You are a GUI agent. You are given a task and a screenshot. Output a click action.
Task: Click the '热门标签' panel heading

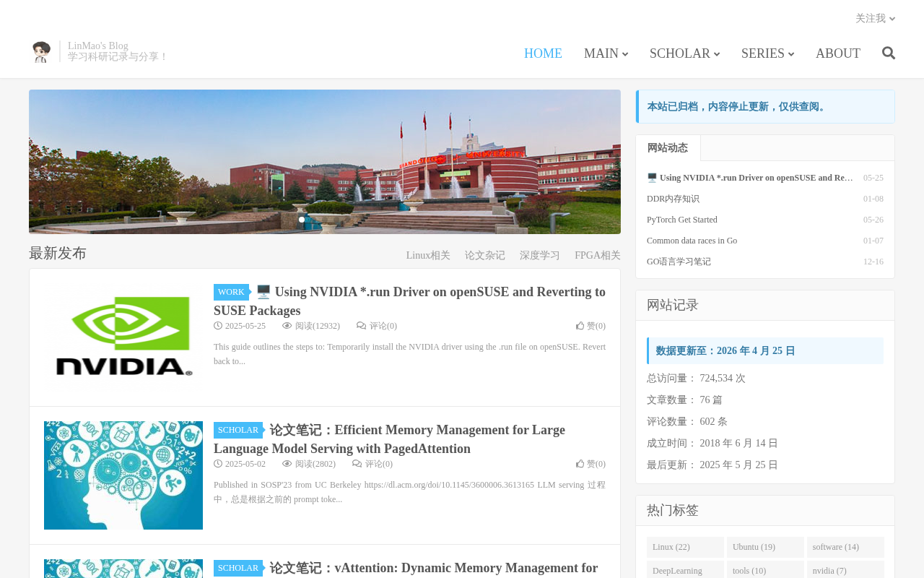pos(673,511)
